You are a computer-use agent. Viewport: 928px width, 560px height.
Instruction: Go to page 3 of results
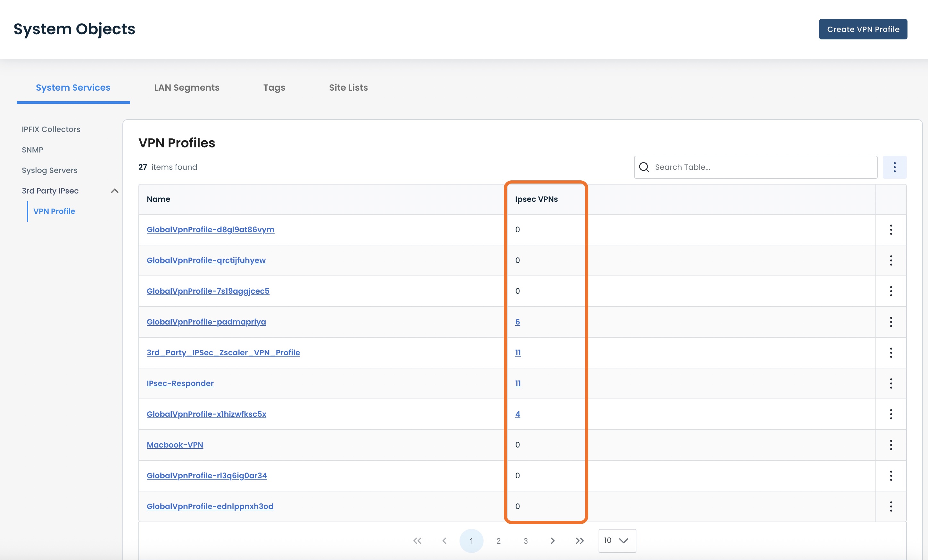[x=526, y=541]
